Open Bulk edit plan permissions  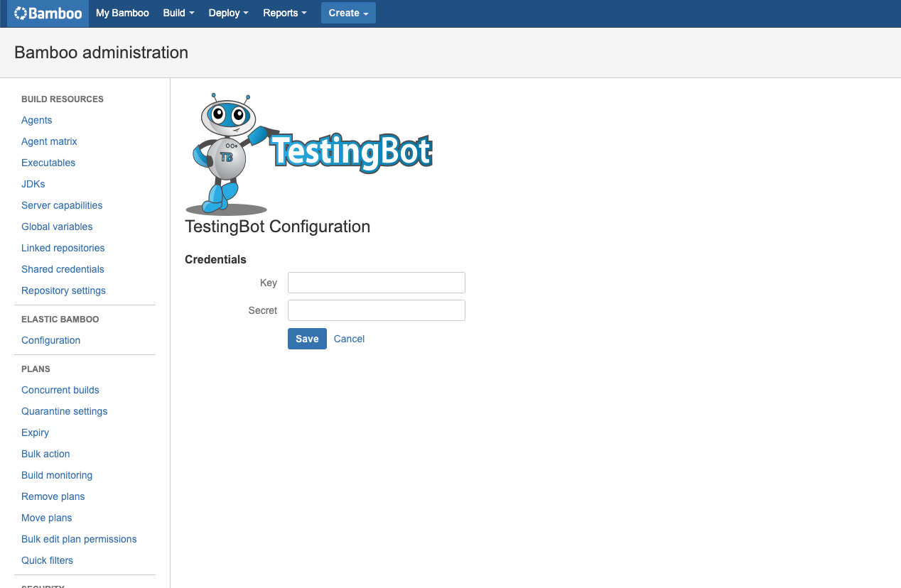[79, 539]
